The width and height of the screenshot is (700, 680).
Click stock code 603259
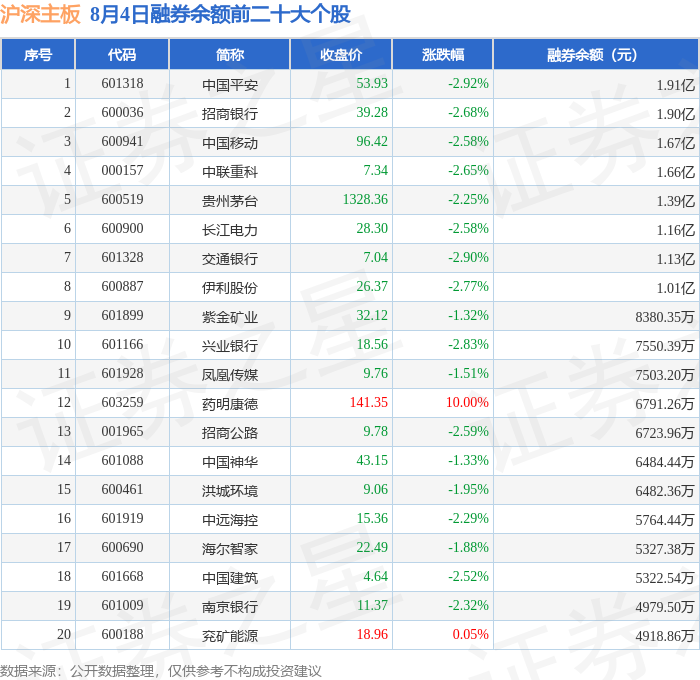coord(122,402)
